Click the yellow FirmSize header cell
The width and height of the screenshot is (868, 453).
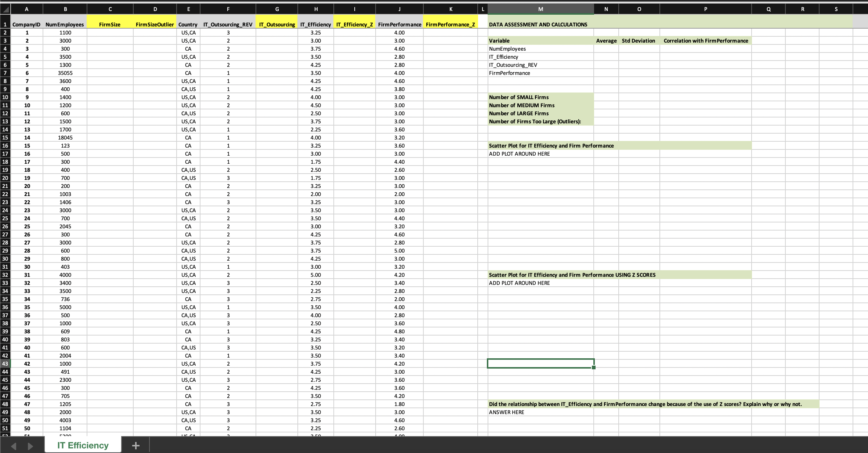pyautogui.click(x=110, y=24)
